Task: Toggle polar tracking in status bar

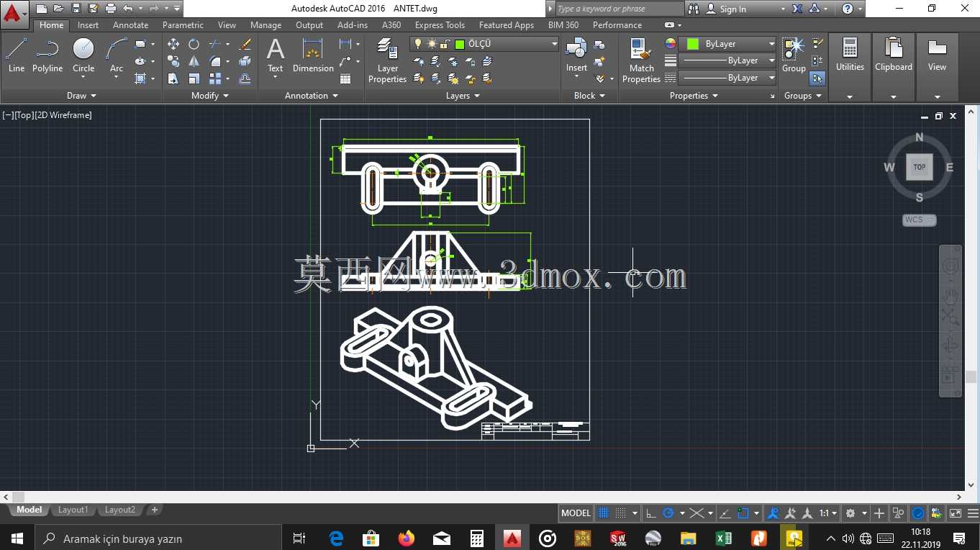Action: pyautogui.click(x=668, y=513)
